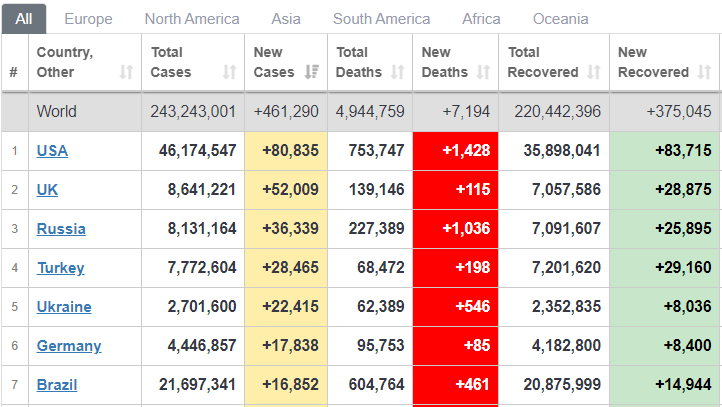Click Turkey new cases +28,465
The width and height of the screenshot is (722, 407).
[x=290, y=268]
